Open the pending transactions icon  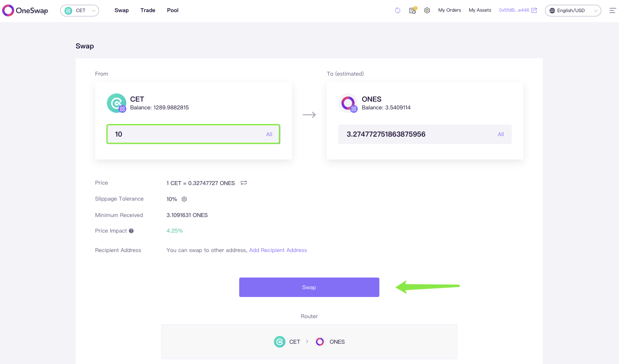[413, 10]
